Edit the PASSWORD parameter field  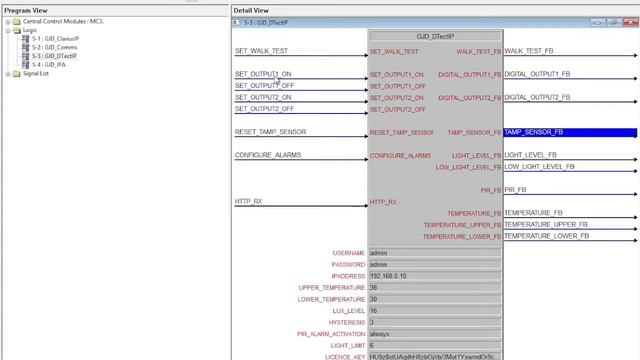435,264
